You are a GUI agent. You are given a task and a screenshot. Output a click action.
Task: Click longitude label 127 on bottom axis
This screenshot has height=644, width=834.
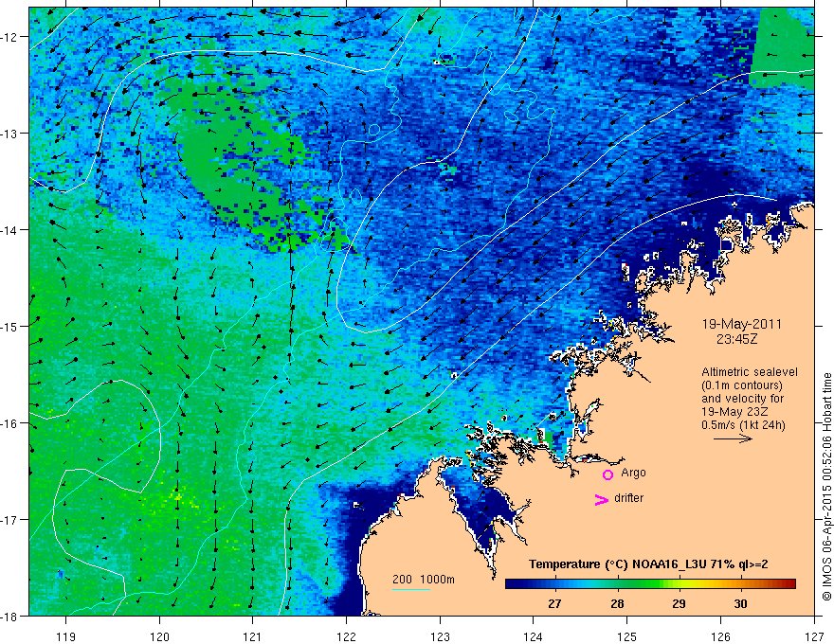tap(814, 636)
